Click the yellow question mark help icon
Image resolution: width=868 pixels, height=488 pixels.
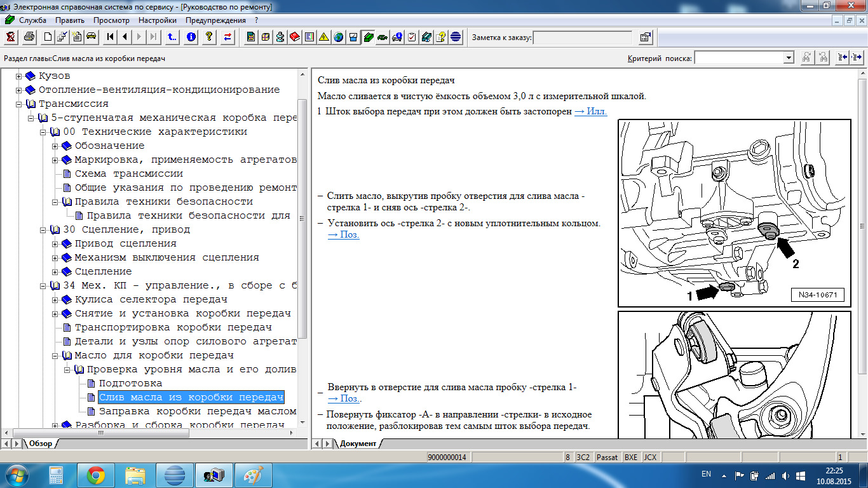(208, 37)
